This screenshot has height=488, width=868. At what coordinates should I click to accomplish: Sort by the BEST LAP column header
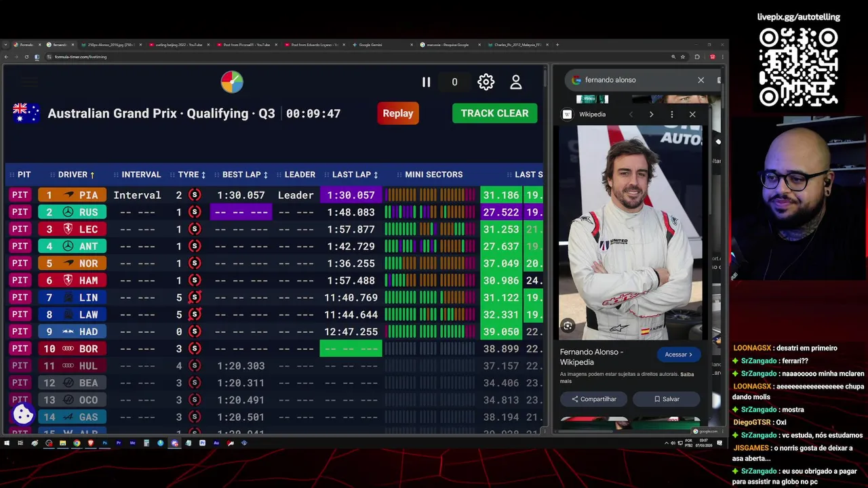(241, 174)
